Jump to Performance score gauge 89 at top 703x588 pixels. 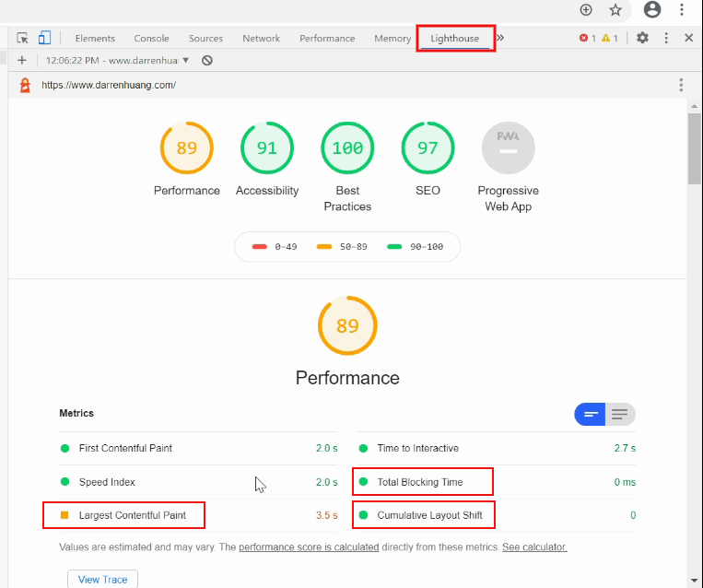point(186,148)
